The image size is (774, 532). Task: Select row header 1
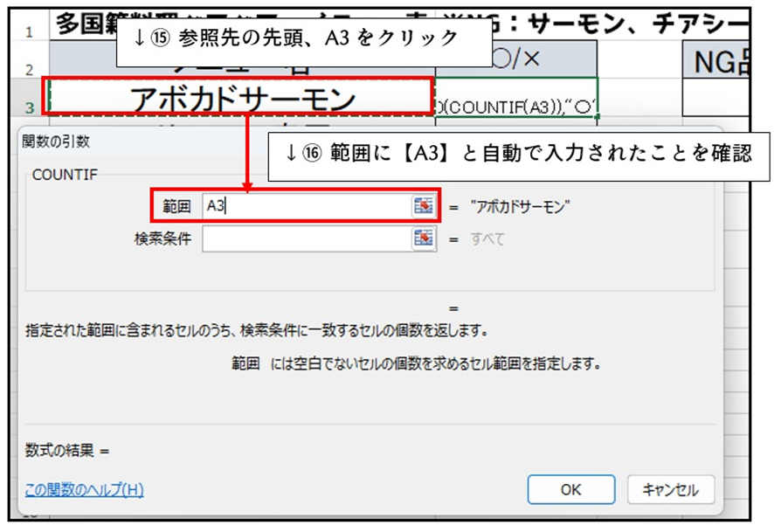coord(30,31)
